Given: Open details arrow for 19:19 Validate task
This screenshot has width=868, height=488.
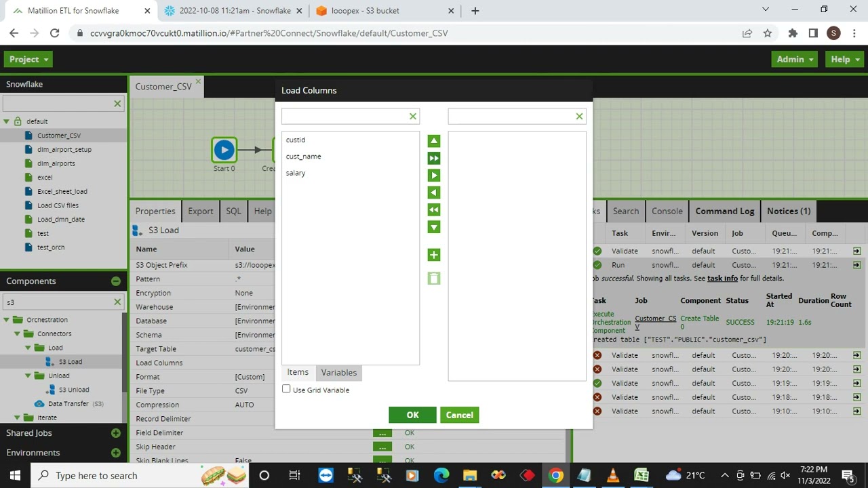Looking at the screenshot, I should click(856, 383).
